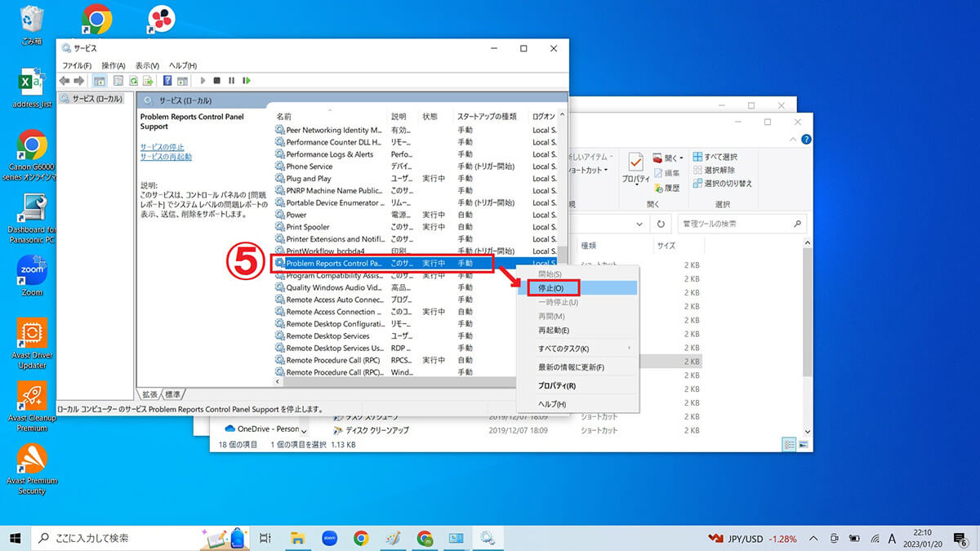The height and width of the screenshot is (551, 980).
Task: Open the address_list Excel desktop file
Action: (32, 89)
